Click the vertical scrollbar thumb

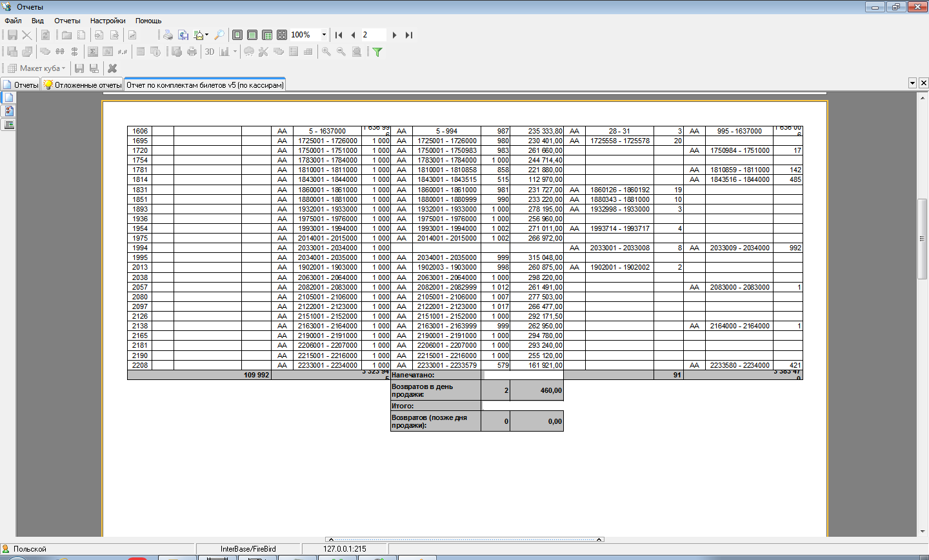(x=923, y=239)
